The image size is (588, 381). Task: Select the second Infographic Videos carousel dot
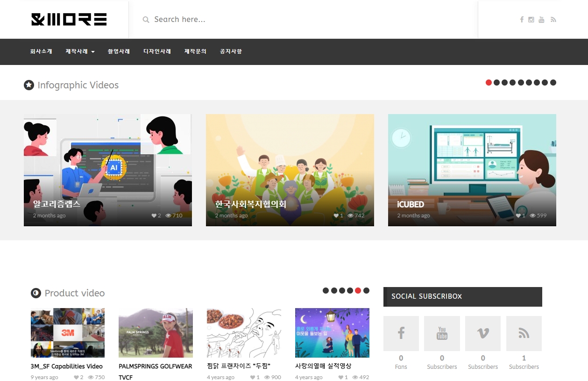click(496, 83)
